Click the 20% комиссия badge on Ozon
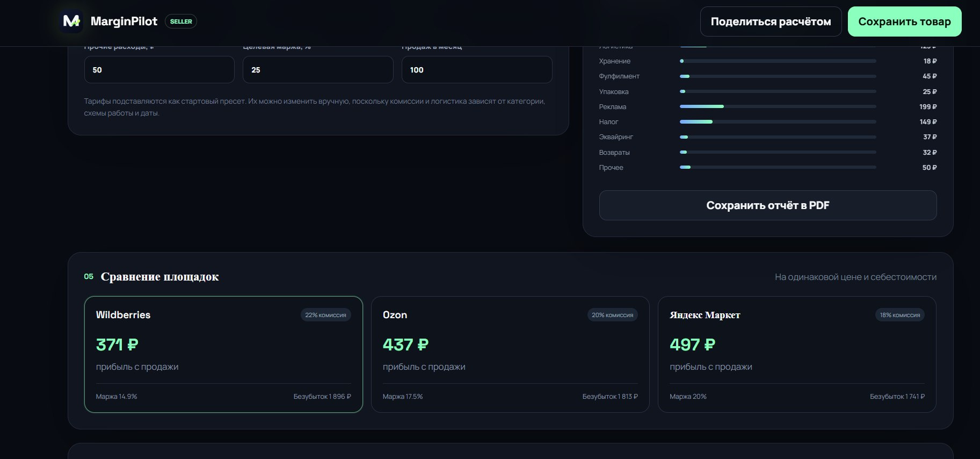Image resolution: width=980 pixels, height=459 pixels. tap(612, 315)
